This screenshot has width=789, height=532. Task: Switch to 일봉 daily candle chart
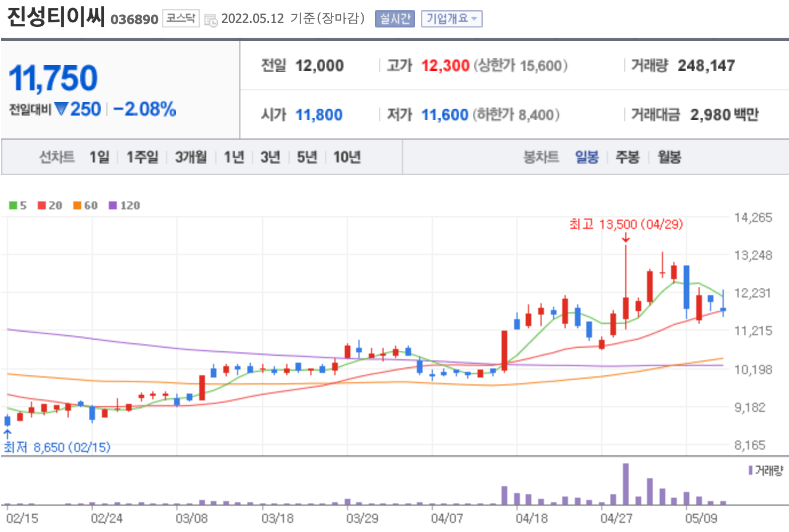coord(587,157)
